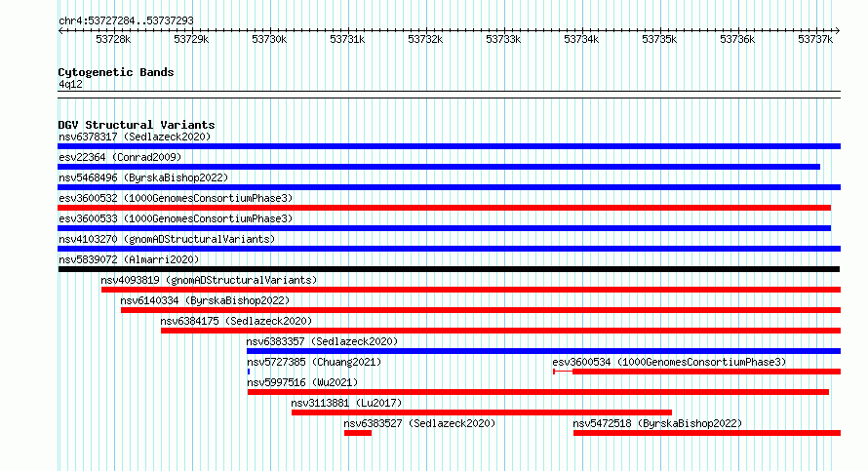Select the red nsv5997516 variant bar
The height and width of the screenshot is (471, 868).
tap(538, 392)
